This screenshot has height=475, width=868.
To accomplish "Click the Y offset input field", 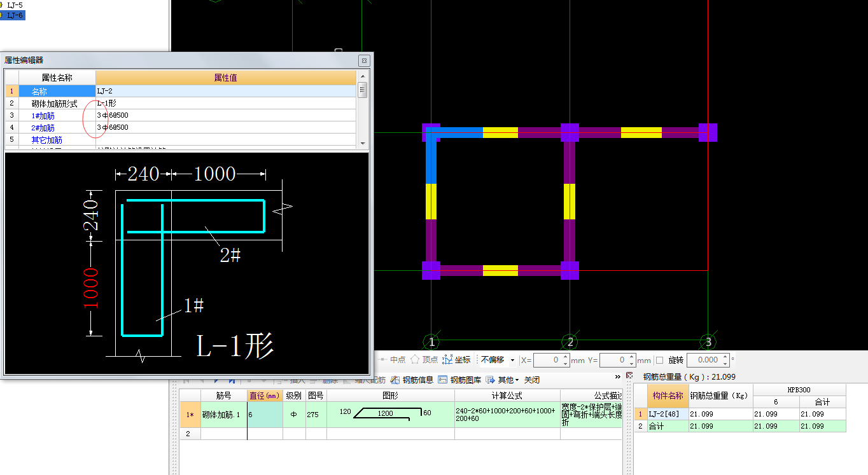I will tap(613, 360).
